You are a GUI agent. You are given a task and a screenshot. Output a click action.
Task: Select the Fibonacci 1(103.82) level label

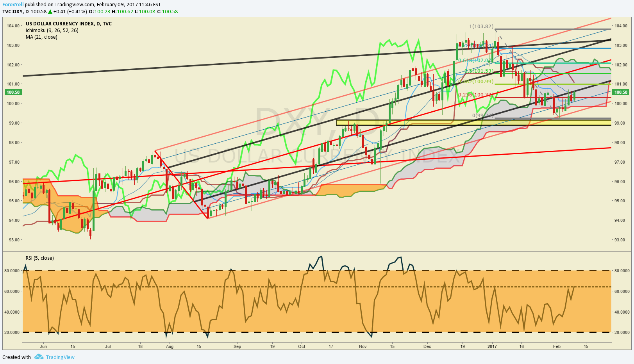pyautogui.click(x=481, y=26)
